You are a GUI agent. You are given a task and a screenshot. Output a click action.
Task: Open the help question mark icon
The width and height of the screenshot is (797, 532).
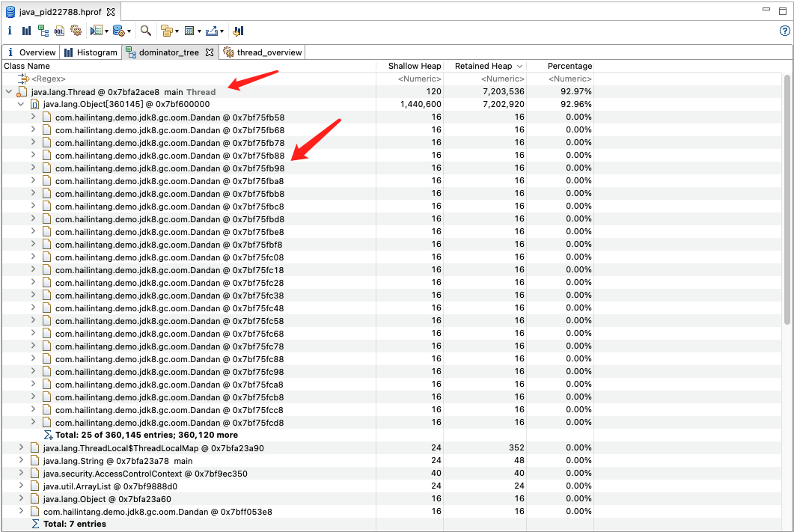tap(785, 31)
